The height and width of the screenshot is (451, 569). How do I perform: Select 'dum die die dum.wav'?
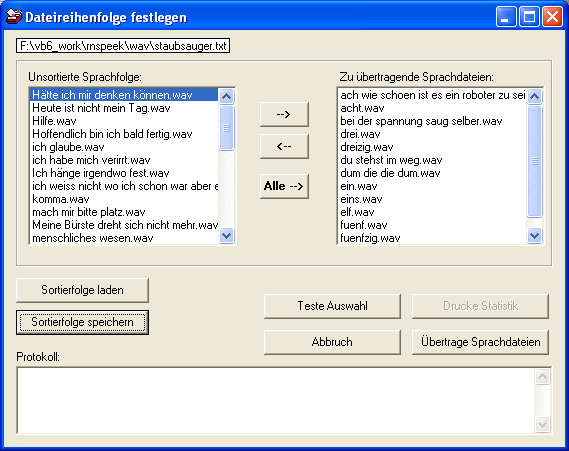pyautogui.click(x=432, y=173)
